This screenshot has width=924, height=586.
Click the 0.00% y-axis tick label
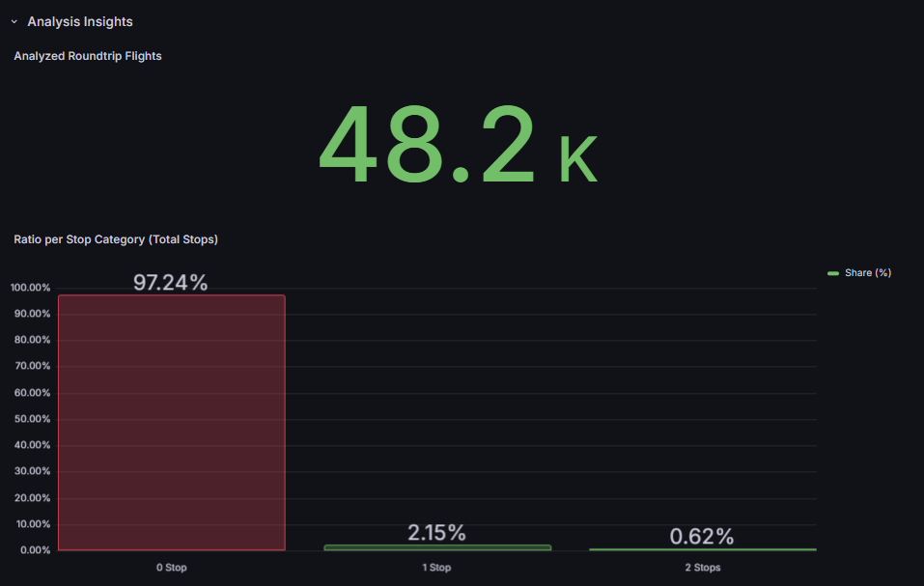coord(30,550)
